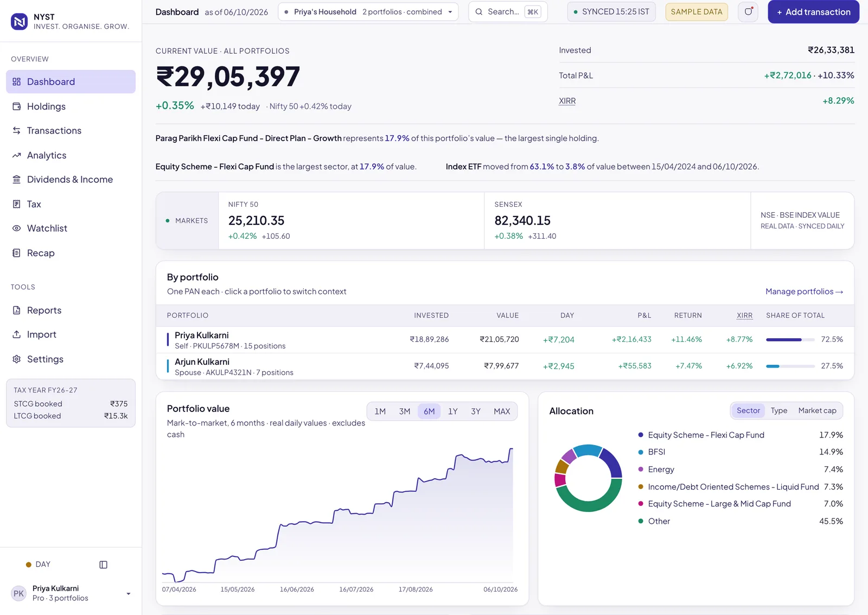Screen dimensions: 868x615
Task: Click the BFSI allocation legend entry
Action: [x=741, y=452]
